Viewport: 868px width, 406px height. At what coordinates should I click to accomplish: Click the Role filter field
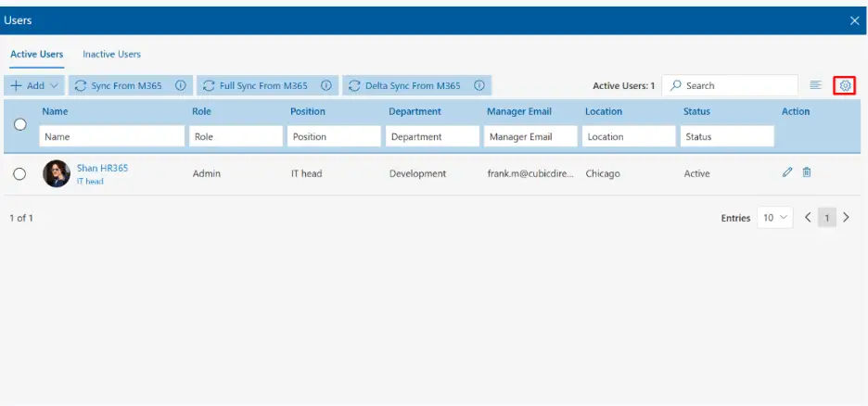pos(236,136)
